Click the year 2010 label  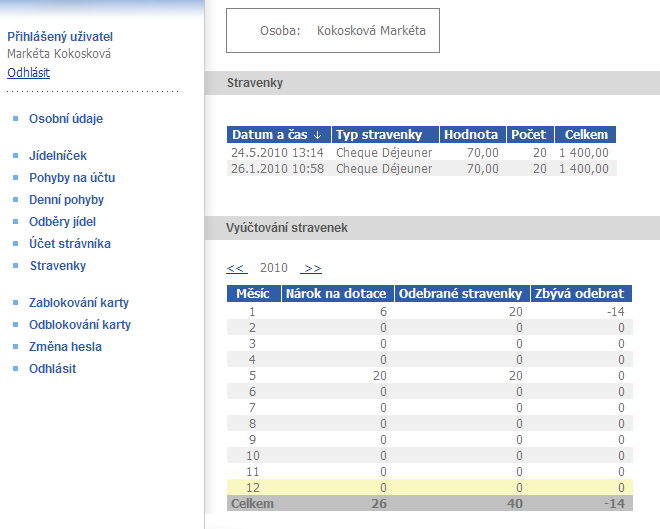(x=274, y=268)
